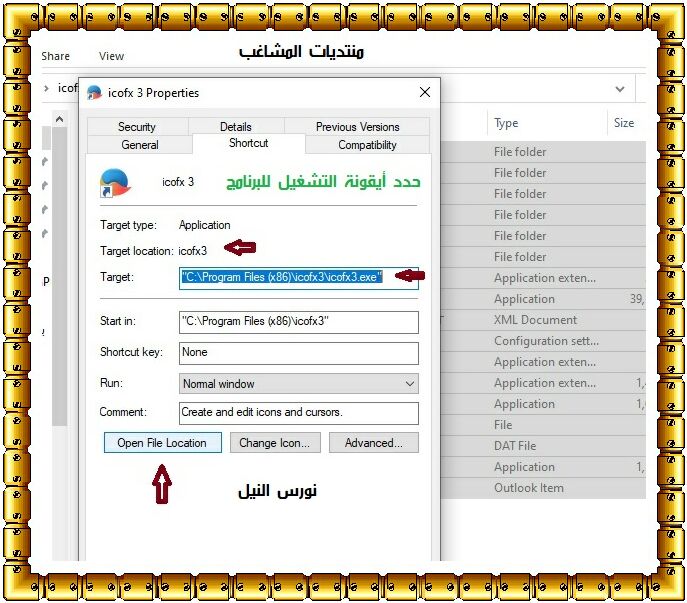Open the View ribbon tab in Explorer
This screenshot has width=687, height=603.
[x=111, y=56]
